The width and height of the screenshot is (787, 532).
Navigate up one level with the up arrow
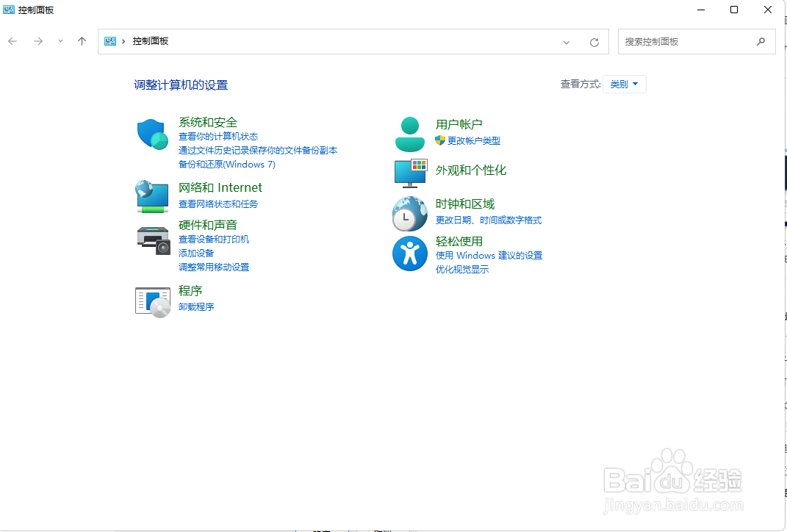coord(82,42)
